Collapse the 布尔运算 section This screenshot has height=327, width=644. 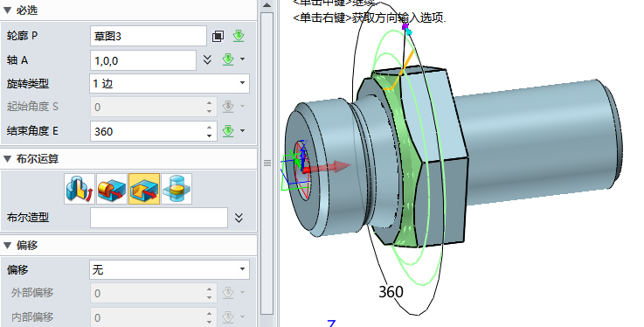[7, 158]
